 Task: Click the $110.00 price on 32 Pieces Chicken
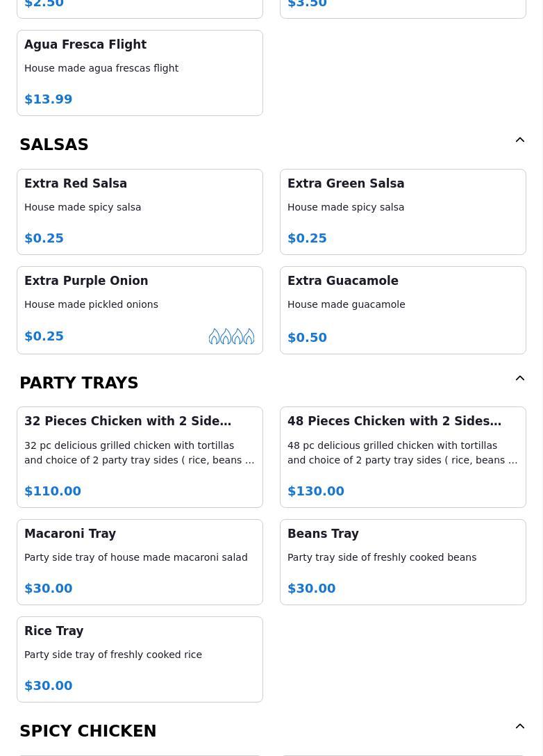[53, 491]
